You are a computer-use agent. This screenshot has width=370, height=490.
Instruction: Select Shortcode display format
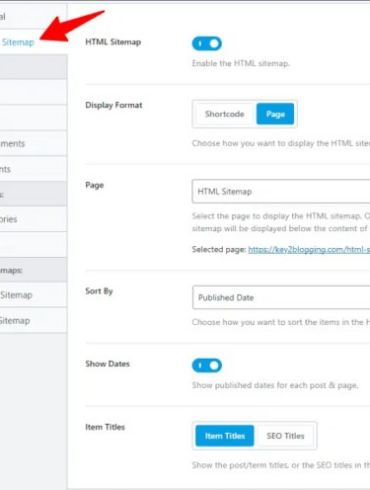click(x=225, y=114)
